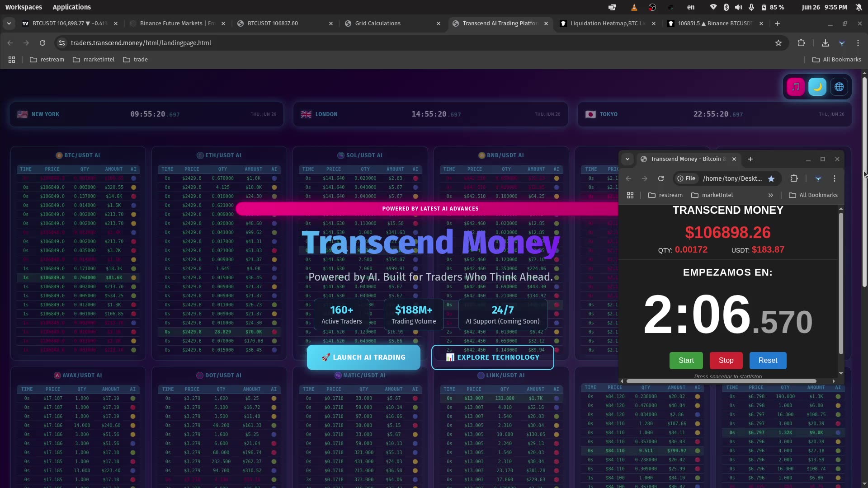Expand hidden bookmarks chevron in small window

770,195
